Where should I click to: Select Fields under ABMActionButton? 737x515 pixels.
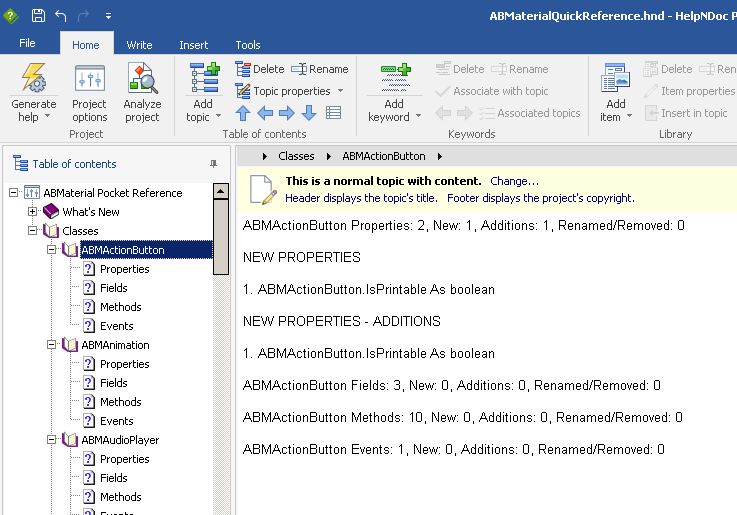(113, 288)
